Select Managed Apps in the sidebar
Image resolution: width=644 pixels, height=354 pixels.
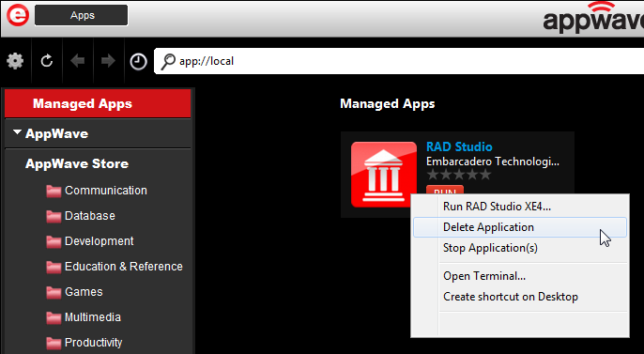tap(98, 103)
